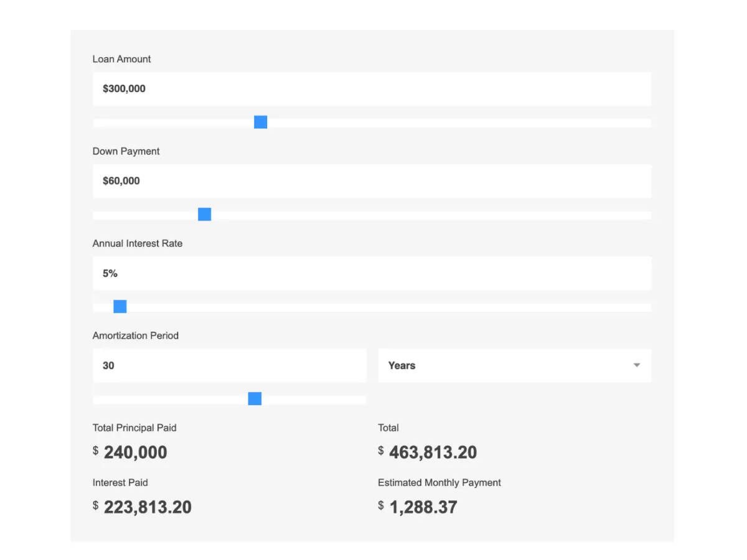Click the Loan Amount input field
747x560 pixels.
[x=372, y=89]
